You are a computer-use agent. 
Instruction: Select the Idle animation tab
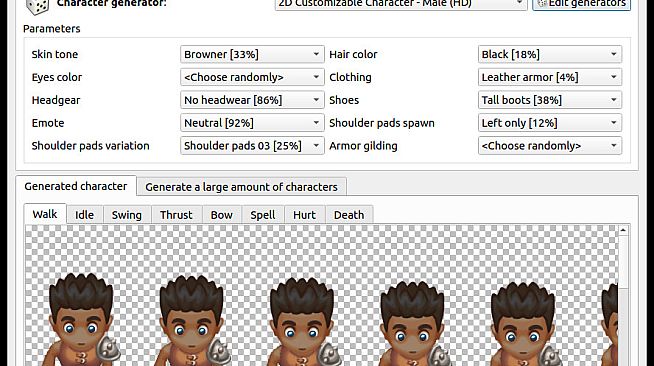(x=85, y=215)
